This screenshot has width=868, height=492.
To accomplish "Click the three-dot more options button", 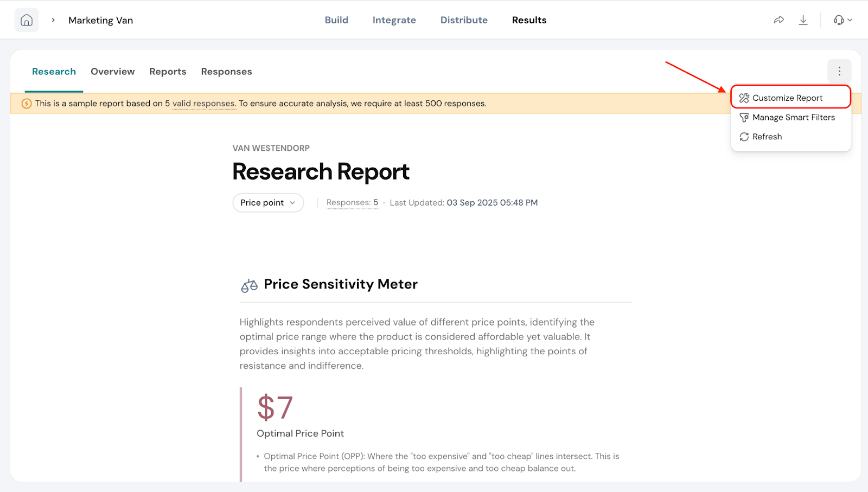I will click(x=839, y=71).
